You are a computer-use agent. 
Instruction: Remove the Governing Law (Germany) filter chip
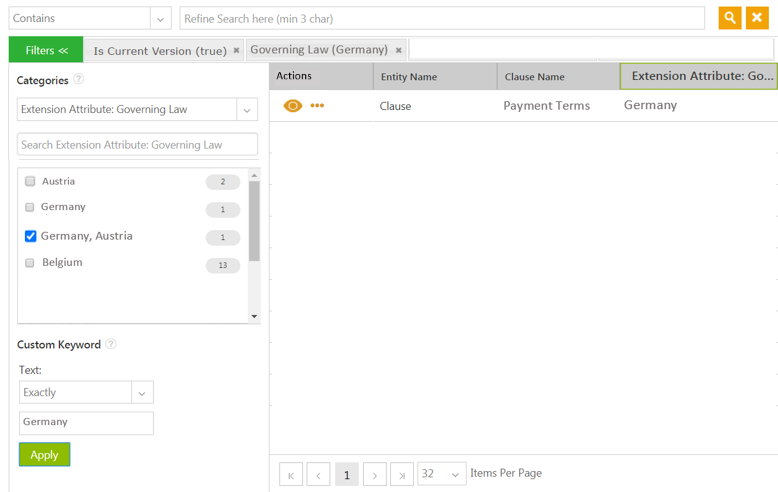click(399, 50)
